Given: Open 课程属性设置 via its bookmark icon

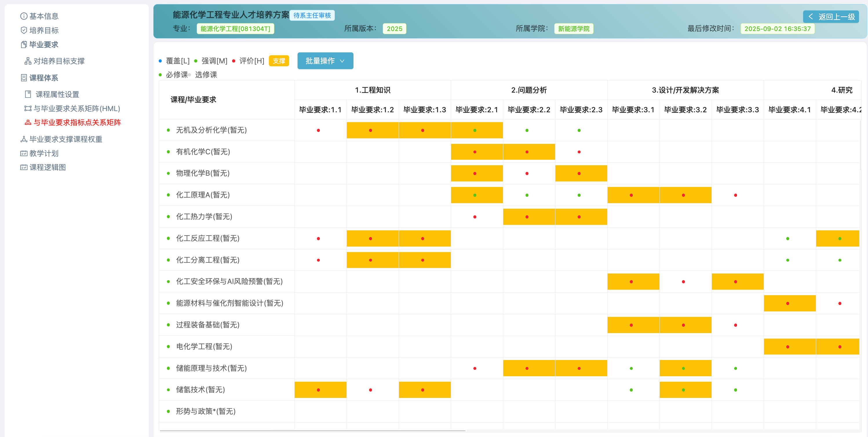Looking at the screenshot, I should [x=29, y=94].
